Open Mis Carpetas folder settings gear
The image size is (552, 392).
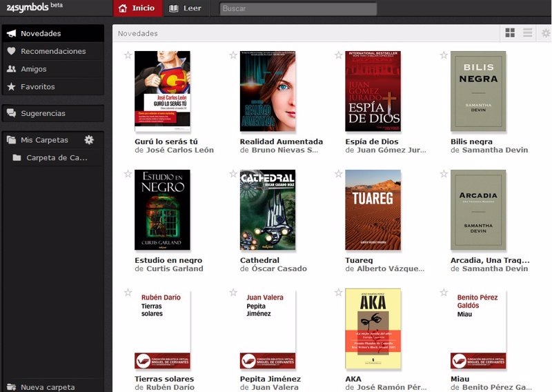89,140
